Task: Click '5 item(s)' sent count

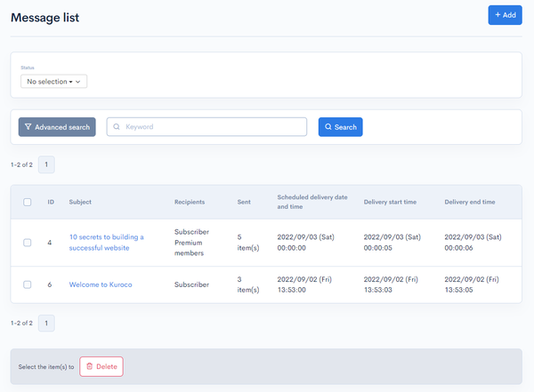Action: 248,243
